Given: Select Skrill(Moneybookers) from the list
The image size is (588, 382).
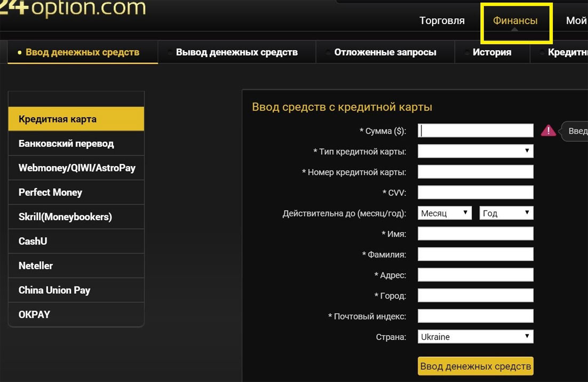Looking at the screenshot, I should (x=76, y=216).
